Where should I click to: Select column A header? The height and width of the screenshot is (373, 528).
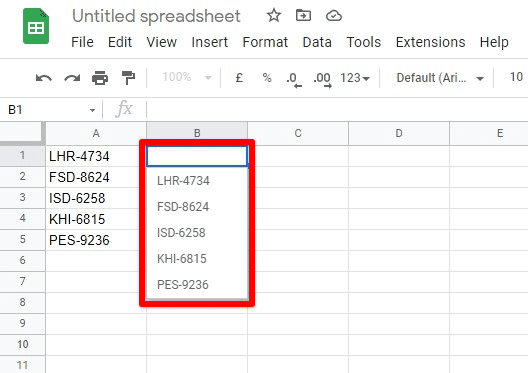(x=96, y=133)
